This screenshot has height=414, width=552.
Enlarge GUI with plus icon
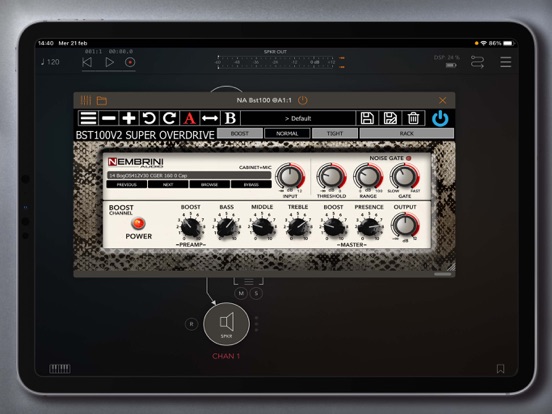pos(128,118)
